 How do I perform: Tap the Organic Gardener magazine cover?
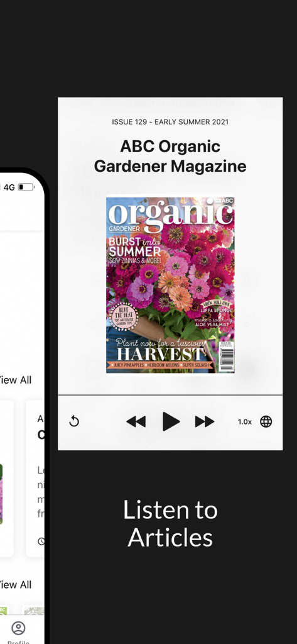tap(170, 285)
